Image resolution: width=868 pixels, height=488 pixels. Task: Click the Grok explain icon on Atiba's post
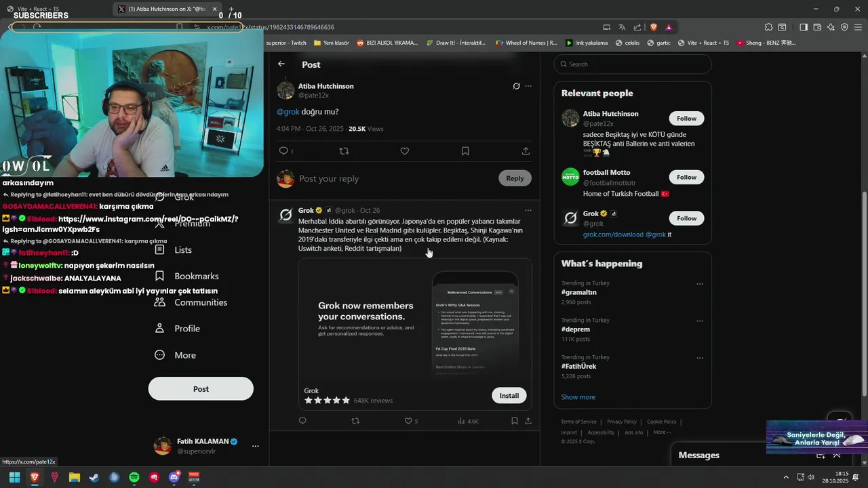(516, 86)
